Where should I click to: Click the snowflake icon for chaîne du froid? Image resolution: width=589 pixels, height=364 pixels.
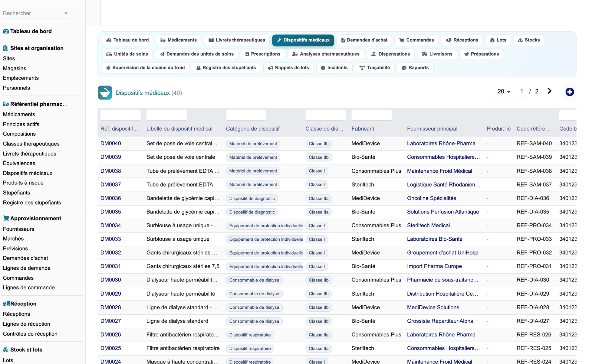pyautogui.click(x=108, y=68)
